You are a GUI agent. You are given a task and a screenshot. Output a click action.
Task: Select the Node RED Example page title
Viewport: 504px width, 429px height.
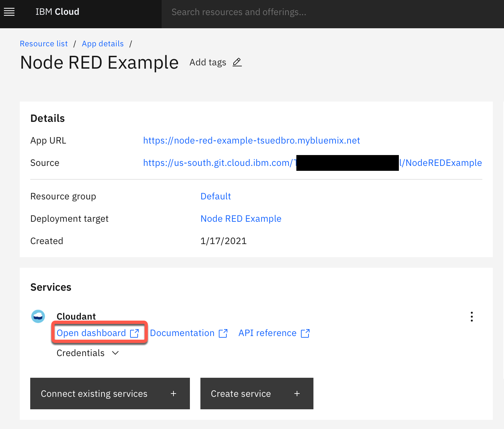[99, 62]
